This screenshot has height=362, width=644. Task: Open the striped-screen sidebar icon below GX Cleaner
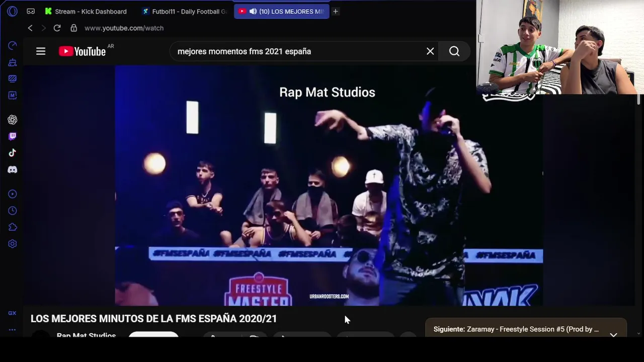[13, 78]
